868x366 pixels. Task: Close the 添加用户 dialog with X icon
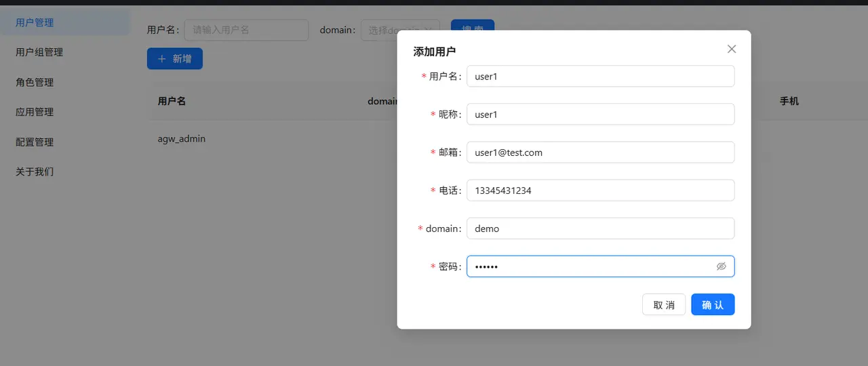[x=731, y=49]
